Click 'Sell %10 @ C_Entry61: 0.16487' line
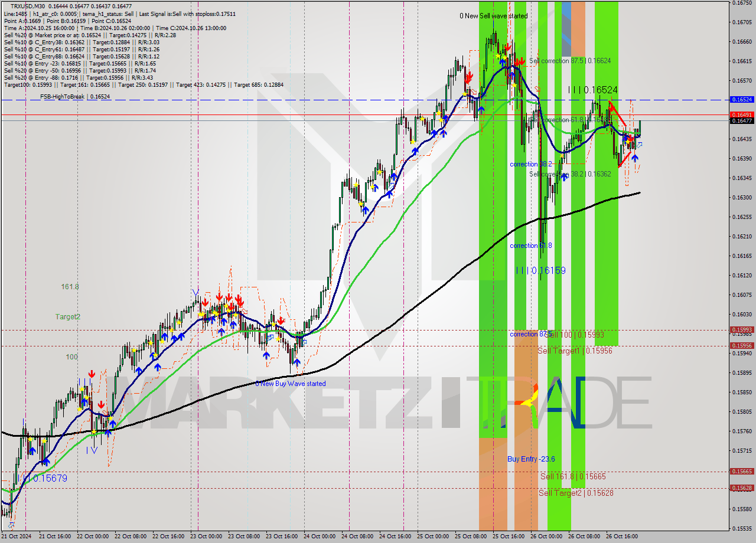This screenshot has height=543, width=756. [x=82, y=49]
